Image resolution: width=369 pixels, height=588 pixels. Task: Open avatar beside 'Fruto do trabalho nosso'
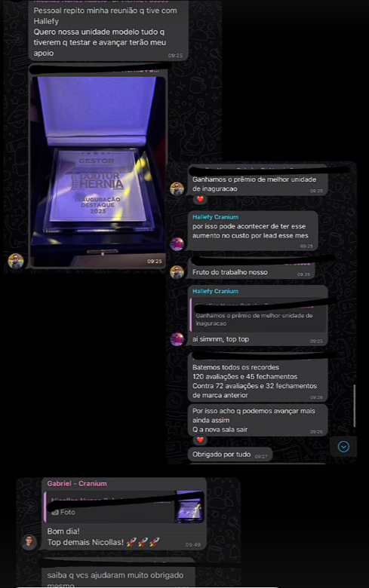[177, 272]
